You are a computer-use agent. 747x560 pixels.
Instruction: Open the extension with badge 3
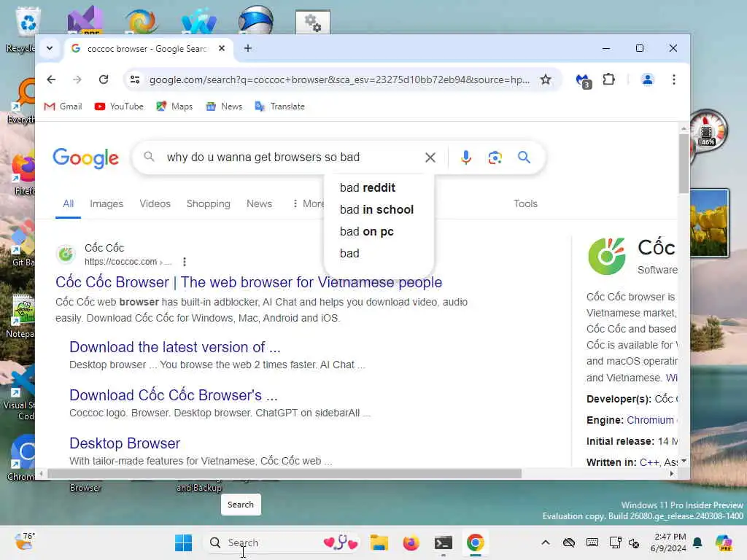coord(583,80)
